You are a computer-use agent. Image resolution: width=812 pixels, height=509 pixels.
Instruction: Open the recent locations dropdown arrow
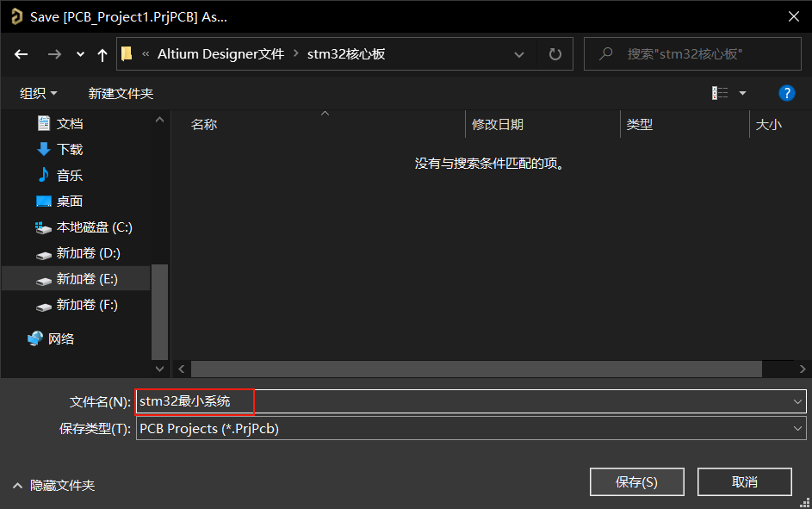(x=80, y=54)
